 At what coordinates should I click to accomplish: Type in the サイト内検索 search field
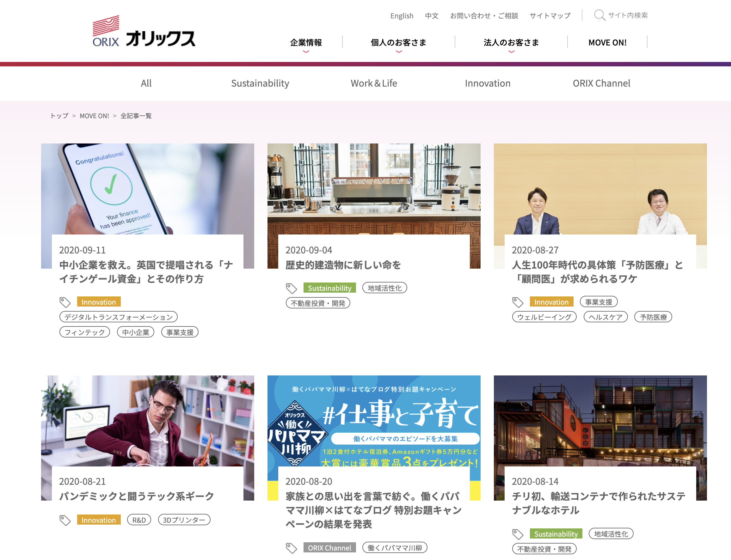point(628,15)
